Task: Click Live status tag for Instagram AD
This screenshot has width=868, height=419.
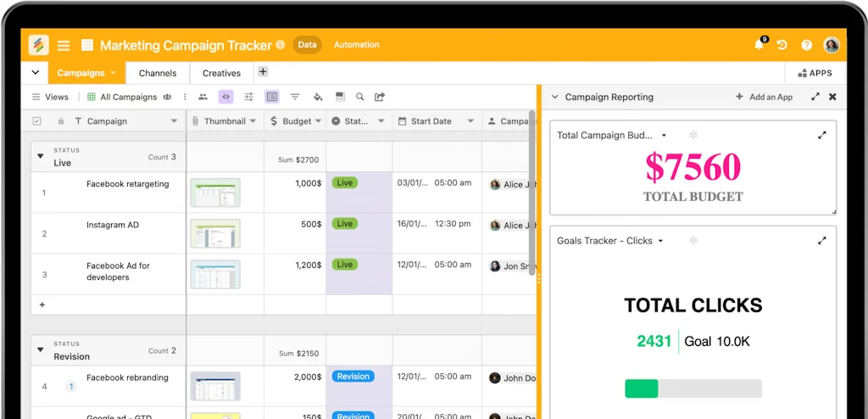Action: 345,224
